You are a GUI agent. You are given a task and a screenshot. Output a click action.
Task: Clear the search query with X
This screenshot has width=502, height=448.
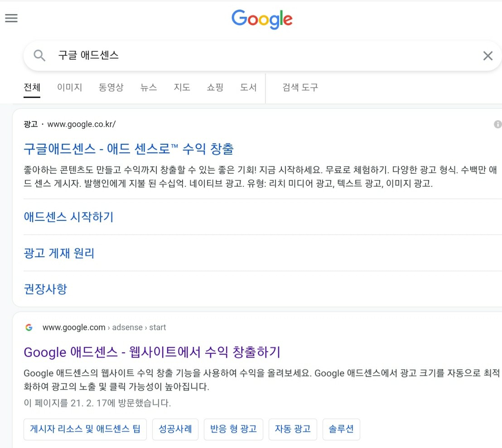point(488,56)
